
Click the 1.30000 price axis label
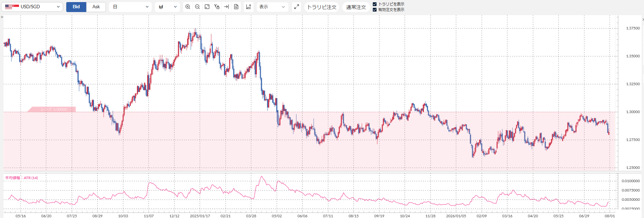pos(633,112)
